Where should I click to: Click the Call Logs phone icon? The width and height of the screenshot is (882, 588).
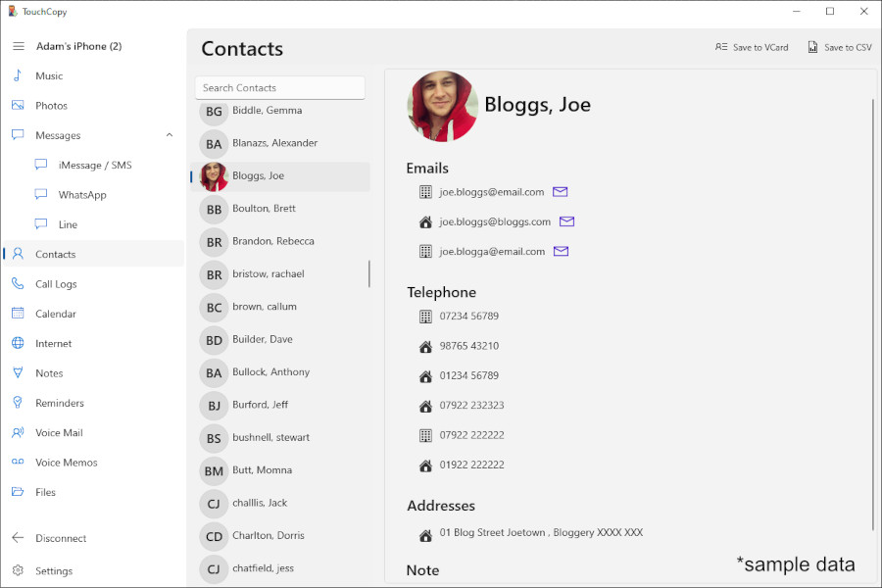click(x=18, y=284)
